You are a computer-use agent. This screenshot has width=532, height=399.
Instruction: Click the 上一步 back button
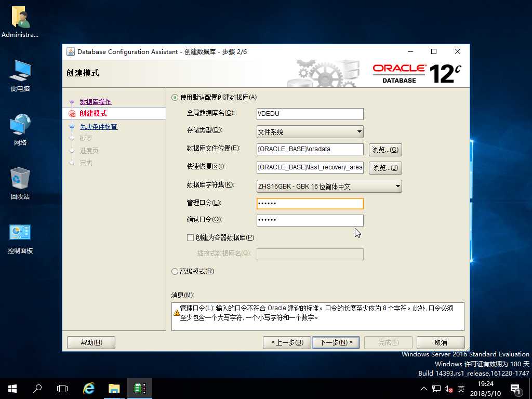(x=287, y=342)
